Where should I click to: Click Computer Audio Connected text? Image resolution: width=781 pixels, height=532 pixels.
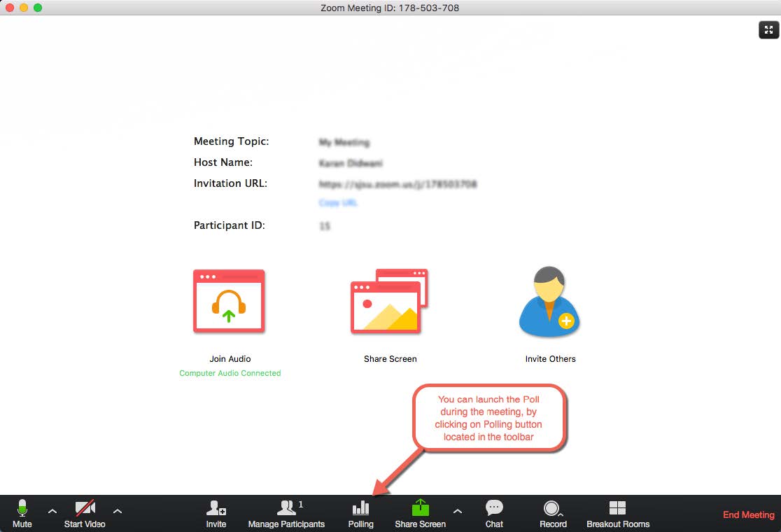230,373
